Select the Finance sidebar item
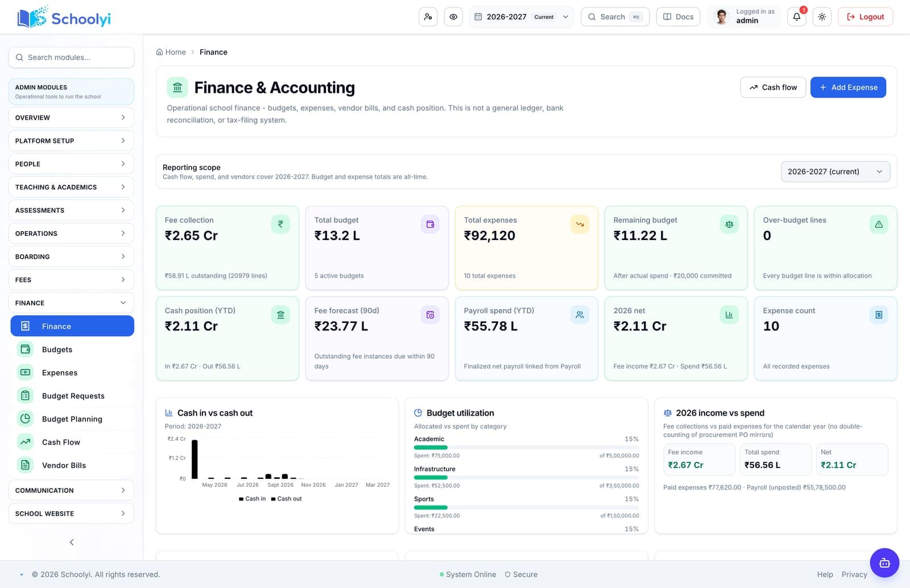The height and width of the screenshot is (588, 910). 72,326
